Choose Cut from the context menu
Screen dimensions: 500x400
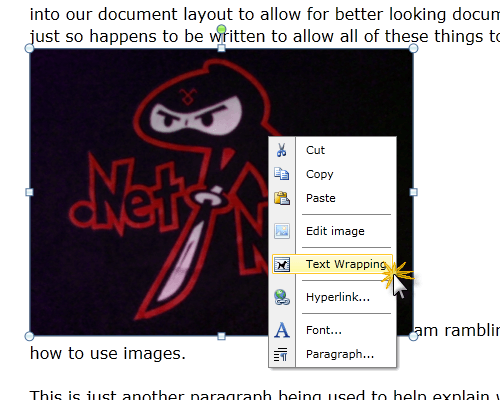tap(333, 150)
